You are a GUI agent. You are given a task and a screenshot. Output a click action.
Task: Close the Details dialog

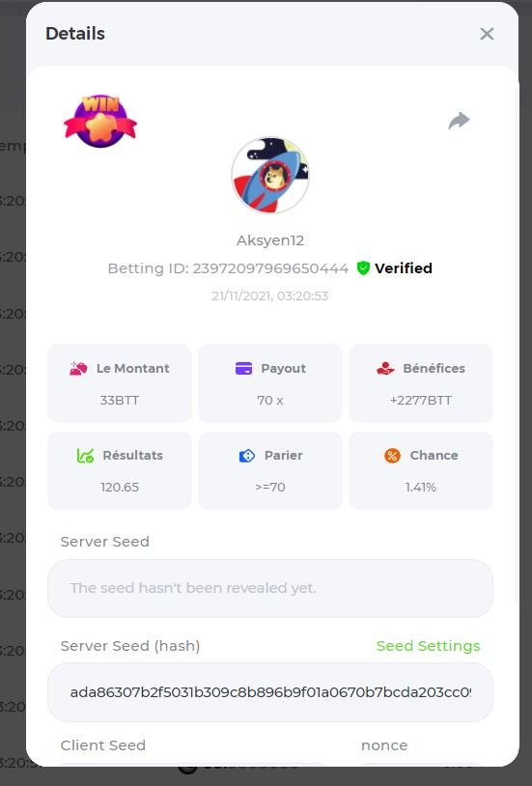pos(487,34)
